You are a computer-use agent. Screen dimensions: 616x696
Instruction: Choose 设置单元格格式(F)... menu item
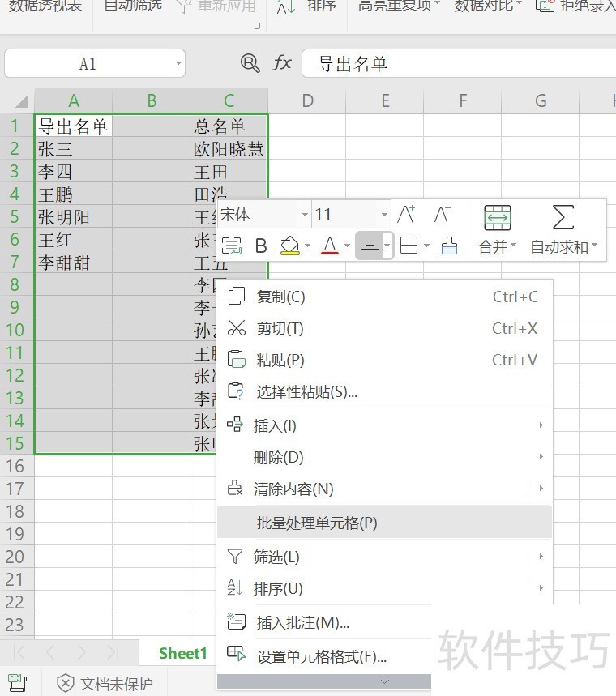pos(324,656)
